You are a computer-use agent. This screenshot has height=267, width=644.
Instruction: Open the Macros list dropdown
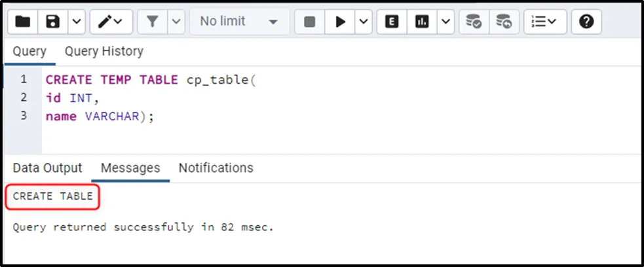[543, 22]
